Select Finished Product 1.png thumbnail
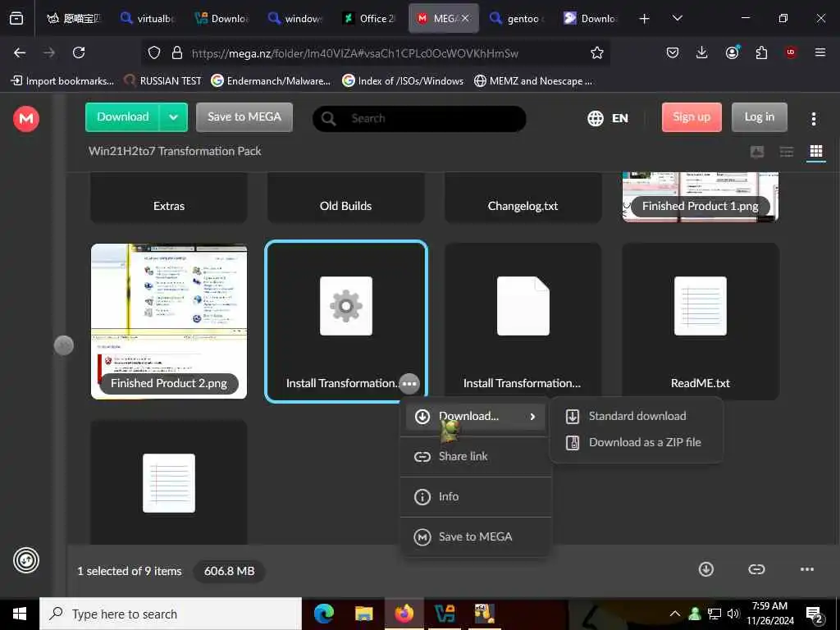Image resolution: width=840 pixels, height=630 pixels. coord(701,197)
